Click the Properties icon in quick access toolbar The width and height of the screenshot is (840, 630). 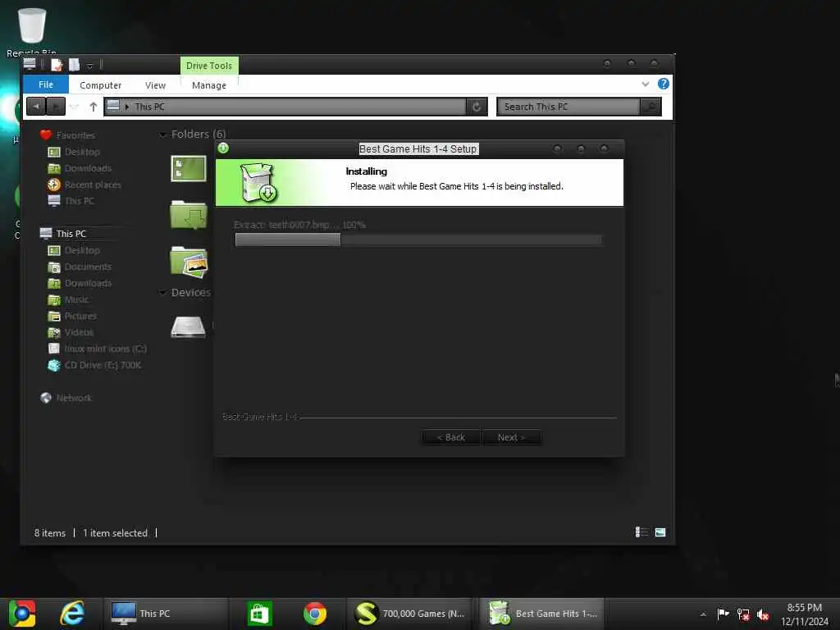click(57, 65)
